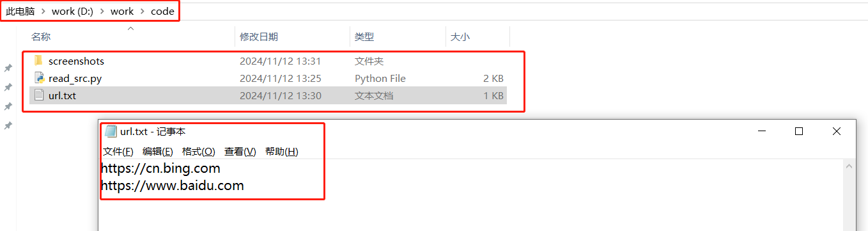Click the url.txt text document icon
This screenshot has width=868, height=231.
click(x=38, y=95)
